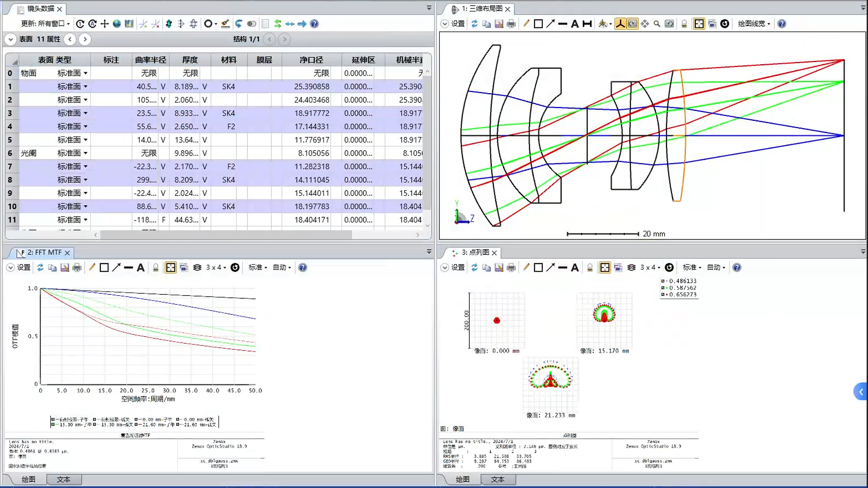This screenshot has width=868, height=488.
Task: Click horizontal scrollbar of lens data table
Action: [226, 235]
